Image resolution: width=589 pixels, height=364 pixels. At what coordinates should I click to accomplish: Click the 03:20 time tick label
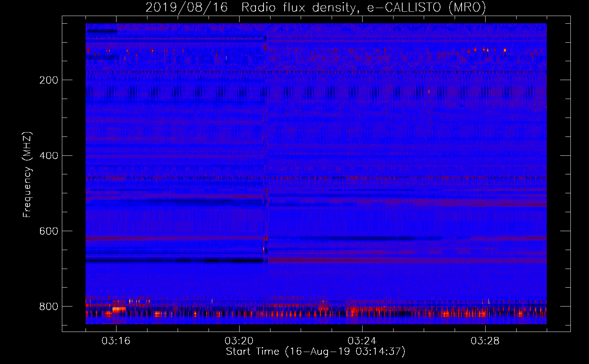(x=239, y=341)
